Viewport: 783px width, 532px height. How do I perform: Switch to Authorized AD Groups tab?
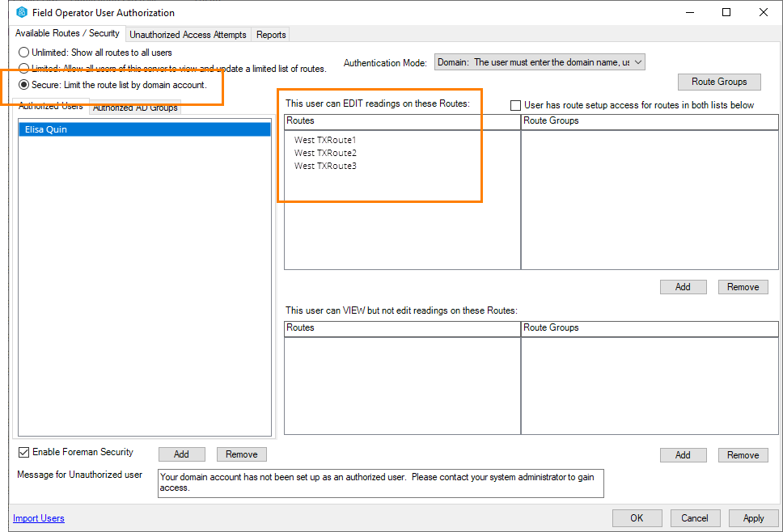point(135,108)
